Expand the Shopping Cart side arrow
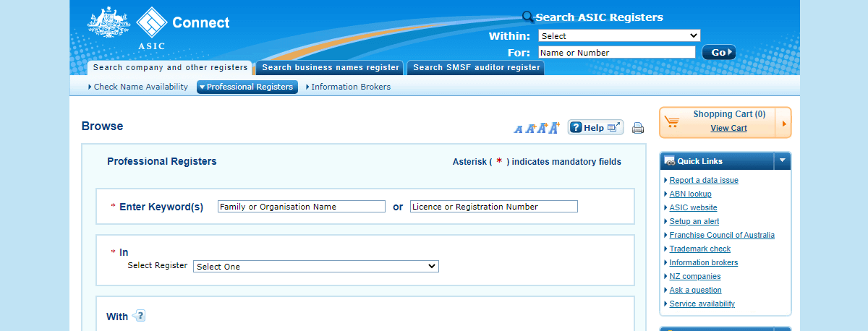 [x=783, y=123]
